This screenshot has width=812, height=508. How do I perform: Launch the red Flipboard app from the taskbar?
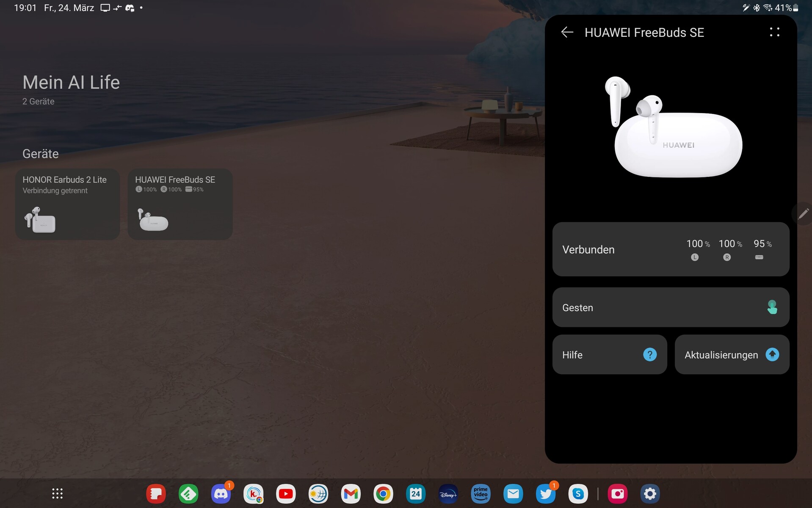tap(156, 494)
